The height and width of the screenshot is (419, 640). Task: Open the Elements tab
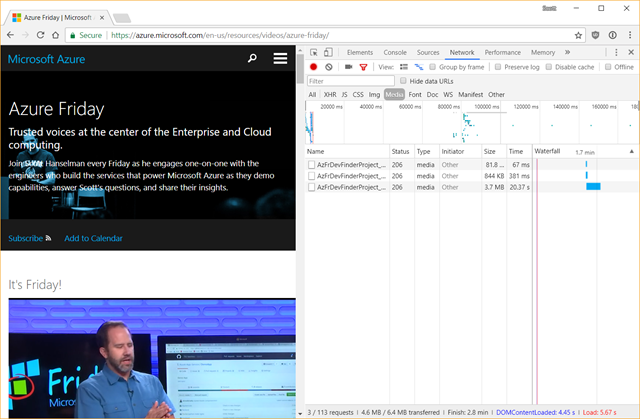tap(360, 52)
